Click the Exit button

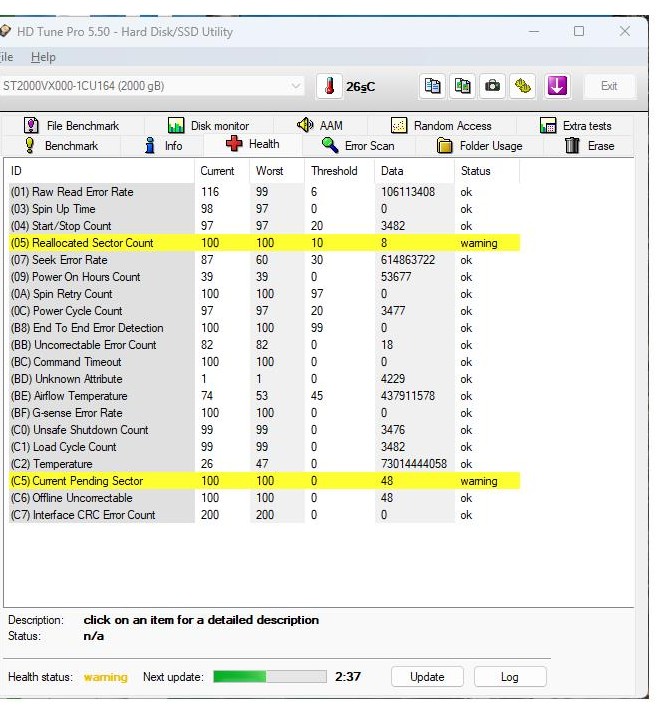[609, 87]
